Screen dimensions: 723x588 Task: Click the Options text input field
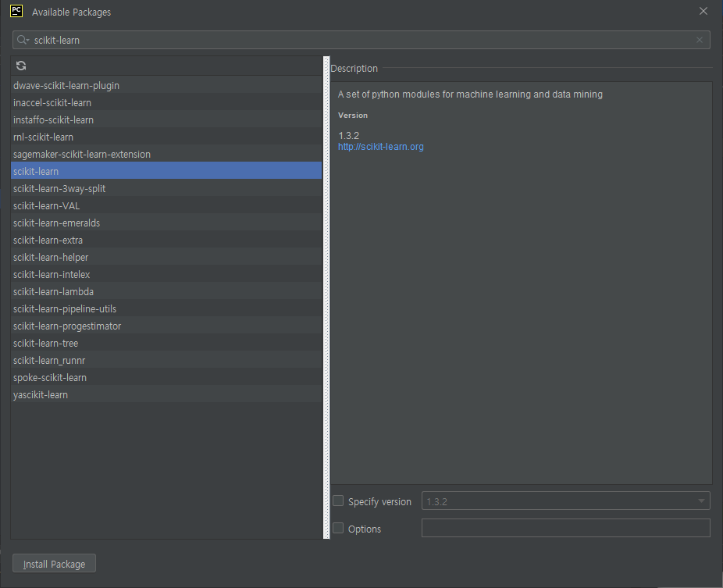coord(566,528)
